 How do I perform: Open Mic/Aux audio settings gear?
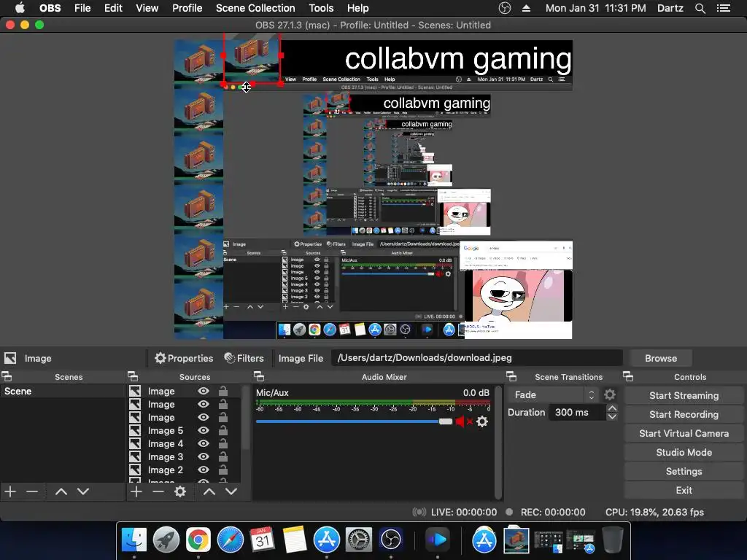[x=482, y=421]
